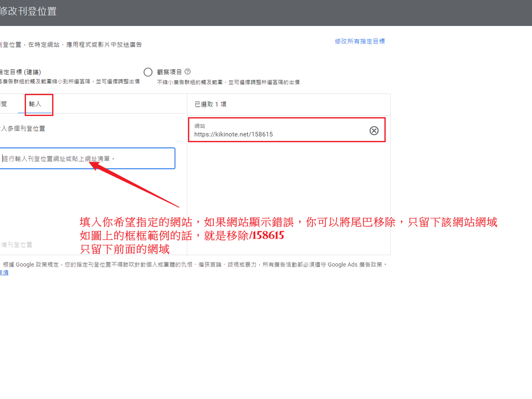Click the greyed 新增刊登位置 button
The width and height of the screenshot is (532, 399).
click(17, 245)
